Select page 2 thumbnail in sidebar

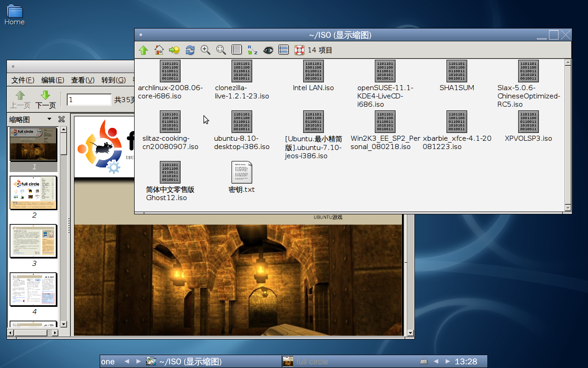pyautogui.click(x=34, y=193)
